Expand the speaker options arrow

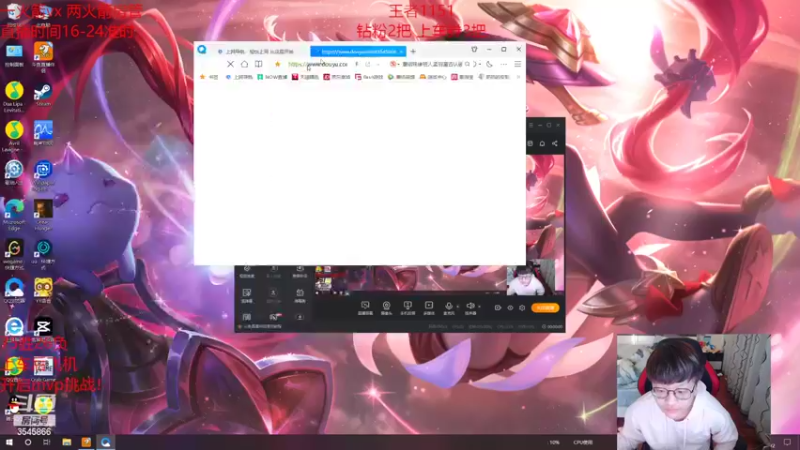click(479, 306)
